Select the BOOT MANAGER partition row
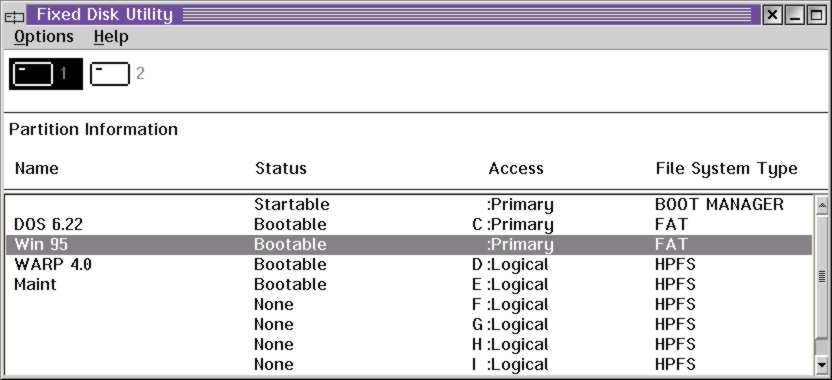 pyautogui.click(x=409, y=204)
